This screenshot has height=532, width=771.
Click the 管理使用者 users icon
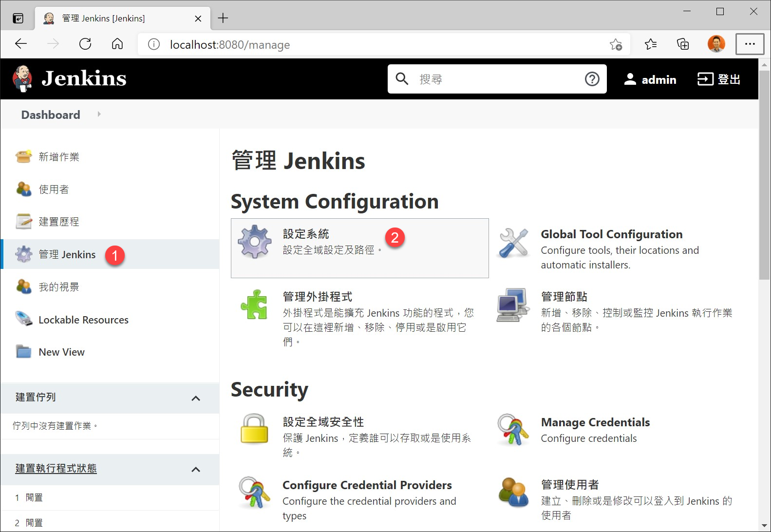click(x=513, y=492)
